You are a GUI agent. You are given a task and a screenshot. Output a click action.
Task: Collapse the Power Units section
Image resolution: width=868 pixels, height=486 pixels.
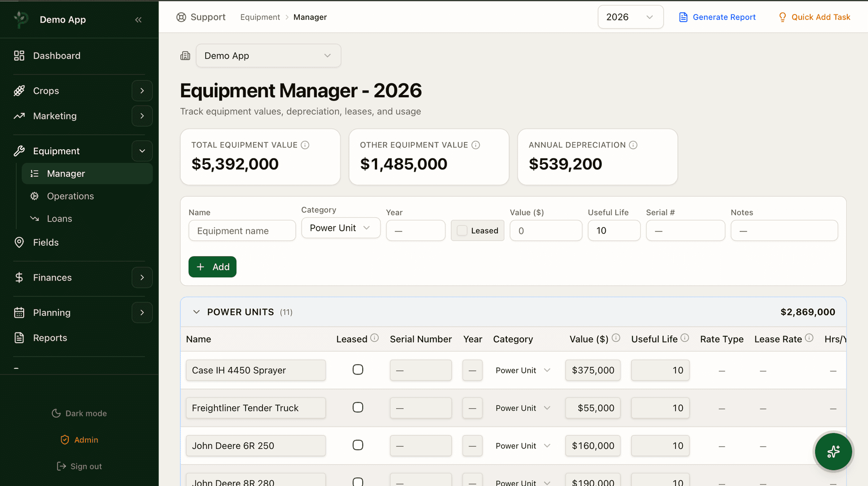tap(196, 312)
